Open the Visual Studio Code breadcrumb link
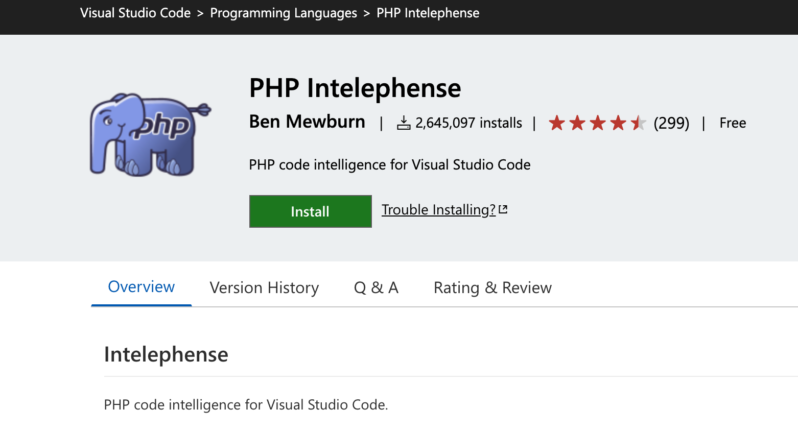This screenshot has width=798, height=433. pyautogui.click(x=135, y=13)
